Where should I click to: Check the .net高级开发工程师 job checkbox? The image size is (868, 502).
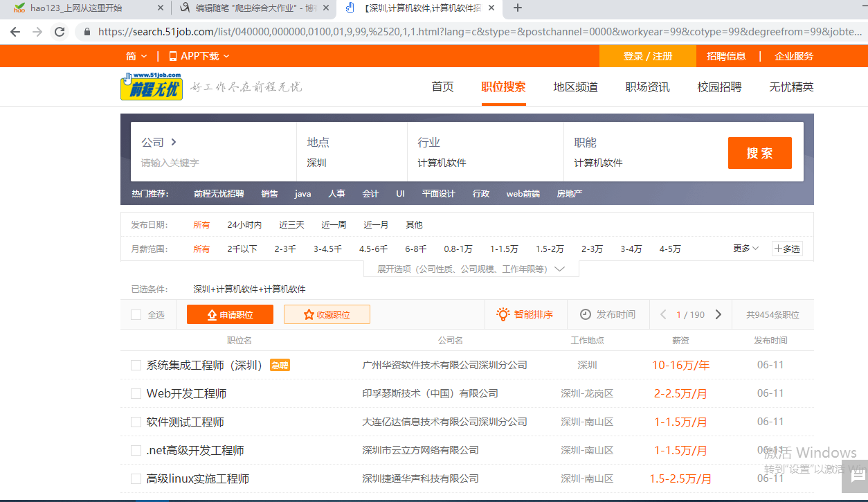136,450
